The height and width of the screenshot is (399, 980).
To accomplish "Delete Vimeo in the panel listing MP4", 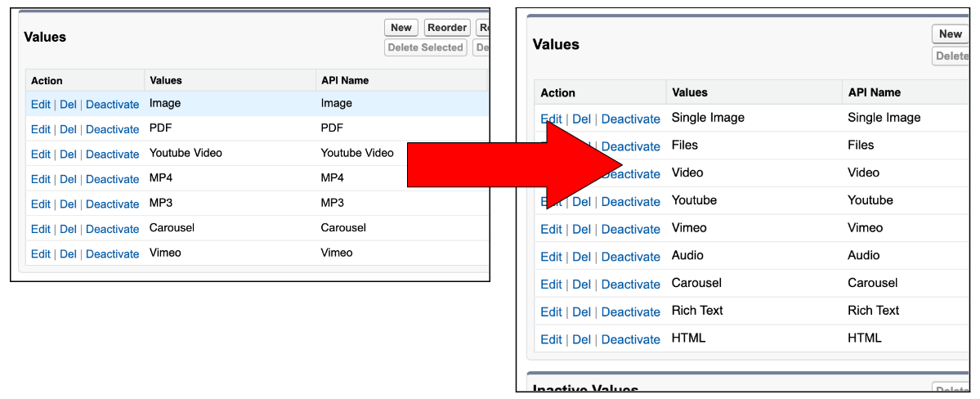I will click(68, 254).
